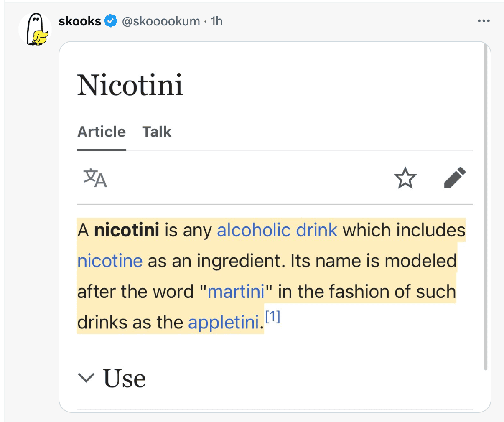Image resolution: width=504 pixels, height=422 pixels.
Task: Open the ghost profile avatar
Action: point(35,29)
